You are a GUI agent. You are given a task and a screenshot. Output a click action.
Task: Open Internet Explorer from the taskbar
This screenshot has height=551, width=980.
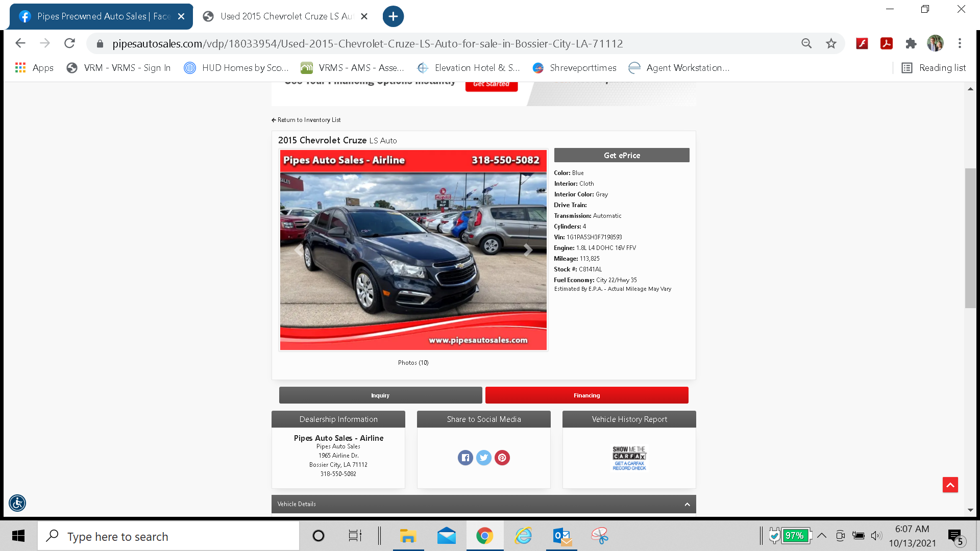tap(523, 536)
